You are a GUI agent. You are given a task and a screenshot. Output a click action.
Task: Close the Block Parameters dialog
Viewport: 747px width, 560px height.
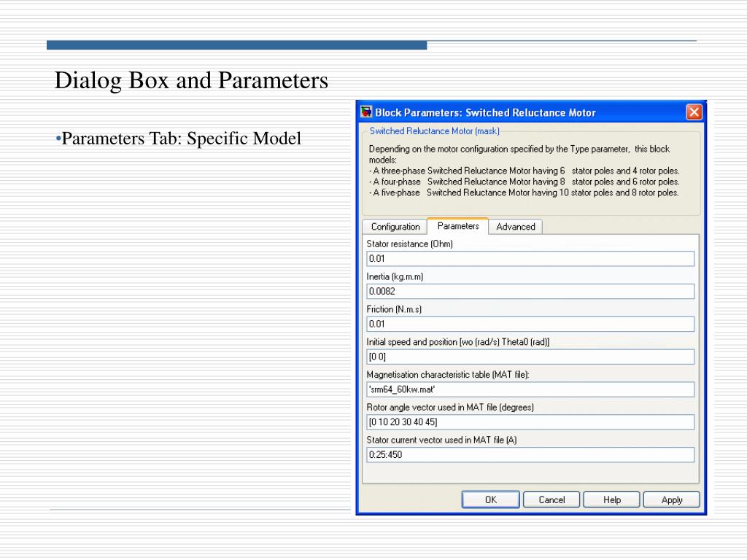[694, 112]
